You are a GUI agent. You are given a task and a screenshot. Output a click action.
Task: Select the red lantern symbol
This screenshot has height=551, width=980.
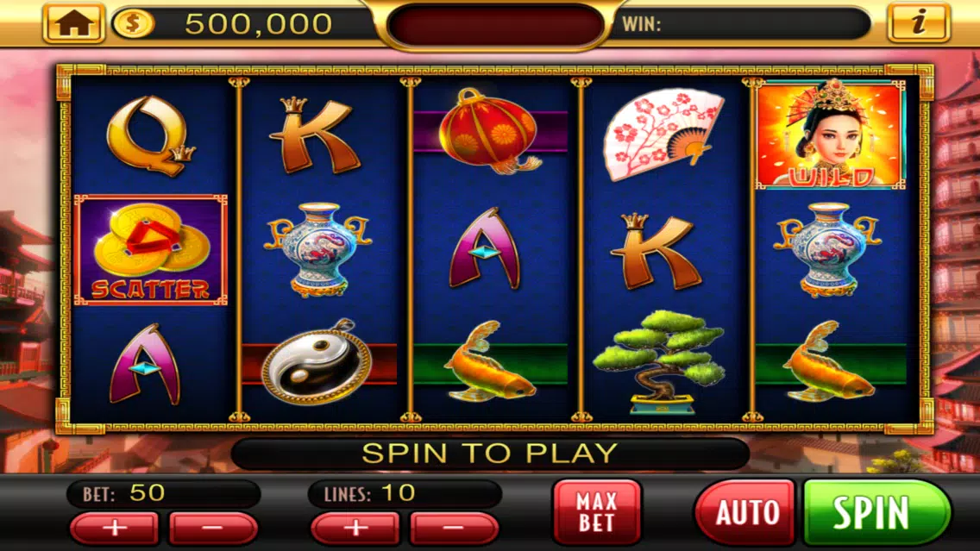coord(491,131)
